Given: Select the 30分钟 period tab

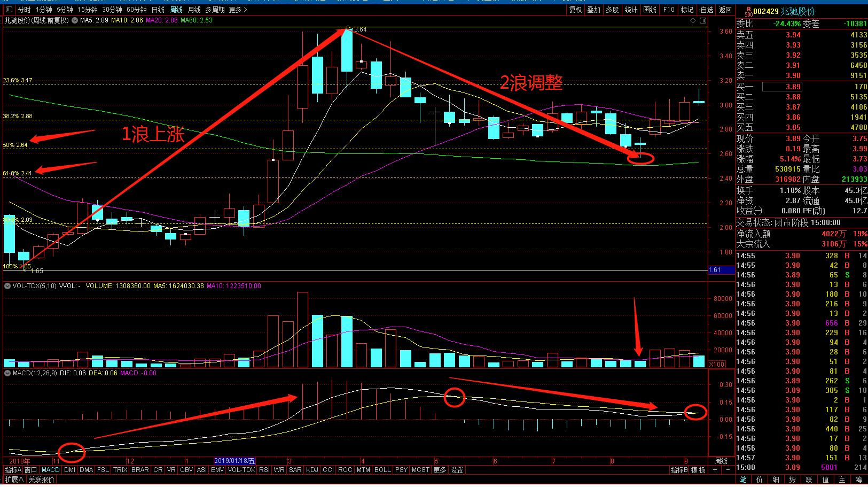Looking at the screenshot, I should pos(112,10).
